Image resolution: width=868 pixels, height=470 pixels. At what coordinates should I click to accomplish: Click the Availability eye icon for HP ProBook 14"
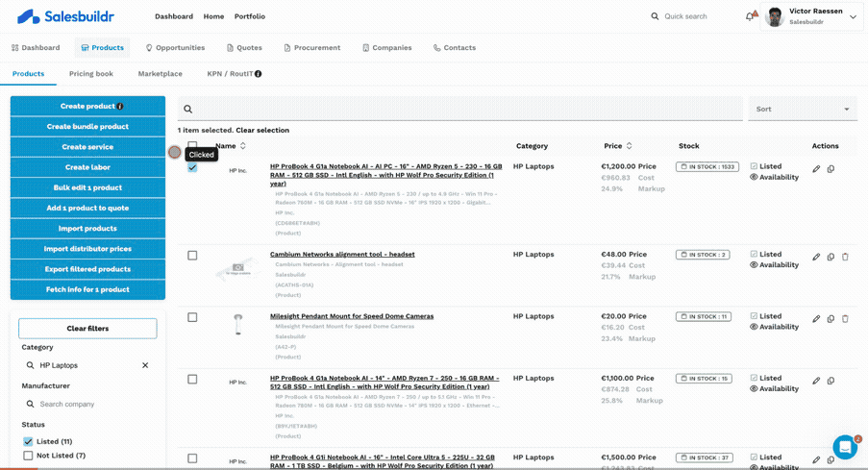pyautogui.click(x=754, y=389)
